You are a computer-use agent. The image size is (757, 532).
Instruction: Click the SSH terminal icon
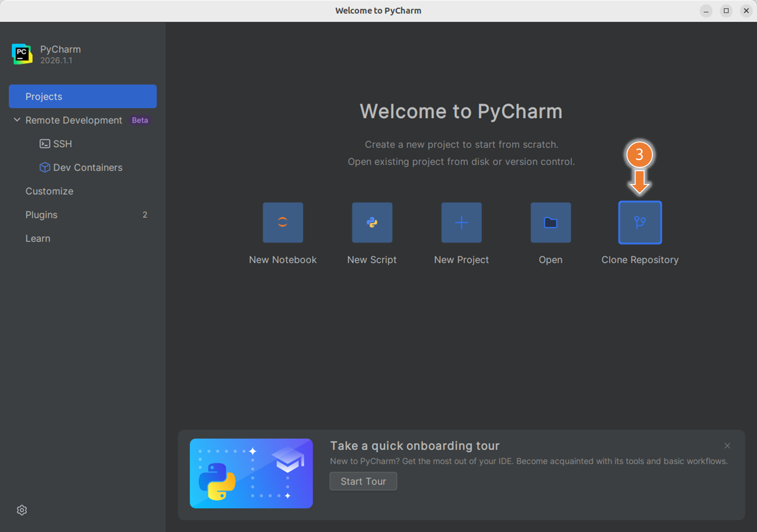pyautogui.click(x=45, y=144)
